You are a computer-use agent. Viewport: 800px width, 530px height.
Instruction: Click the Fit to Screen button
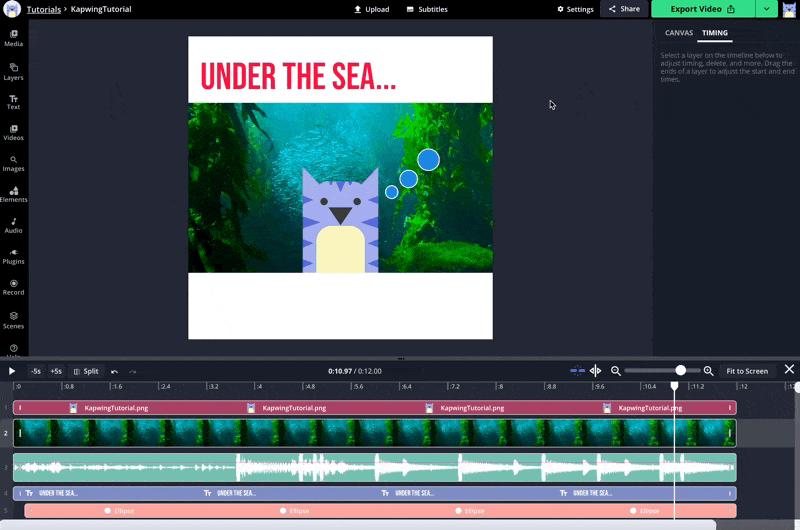747,371
